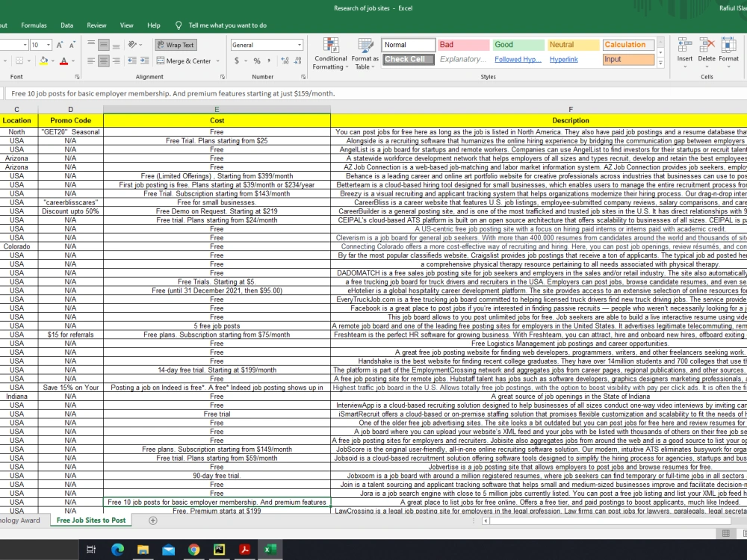747x560 pixels.
Task: Open accounting format dropdown arrow
Action: pyautogui.click(x=246, y=60)
